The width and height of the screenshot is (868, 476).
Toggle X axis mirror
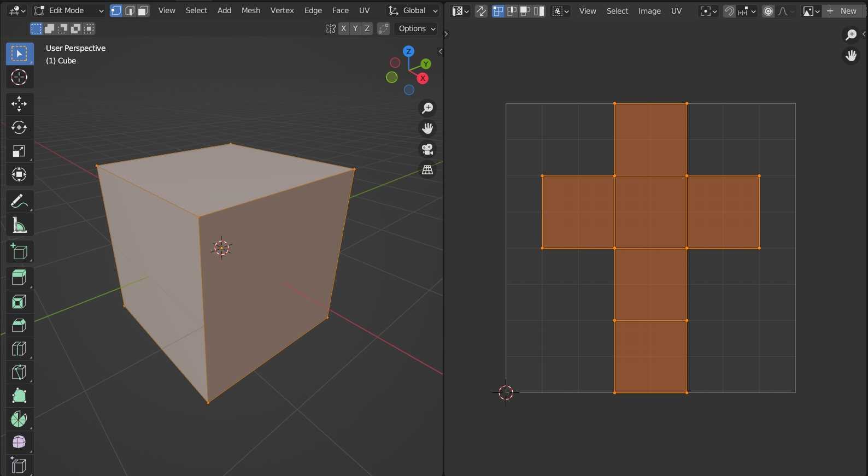(x=343, y=28)
